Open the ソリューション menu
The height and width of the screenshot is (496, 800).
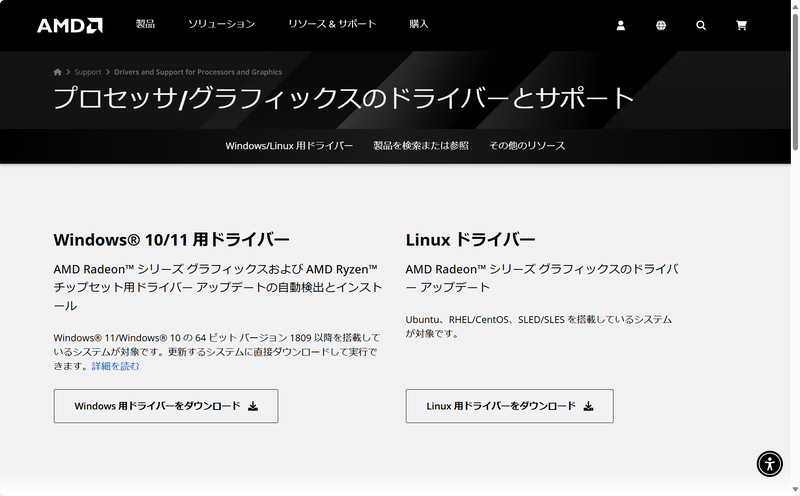(221, 24)
